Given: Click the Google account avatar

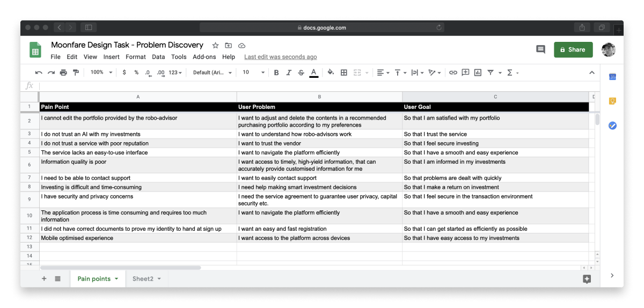Looking at the screenshot, I should click(x=609, y=49).
